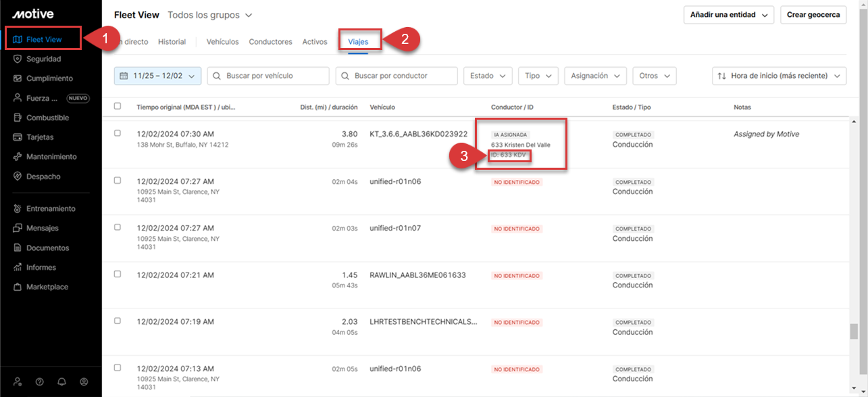Click the Añadir una entidad button
Image resolution: width=868 pixels, height=397 pixels.
click(x=728, y=15)
